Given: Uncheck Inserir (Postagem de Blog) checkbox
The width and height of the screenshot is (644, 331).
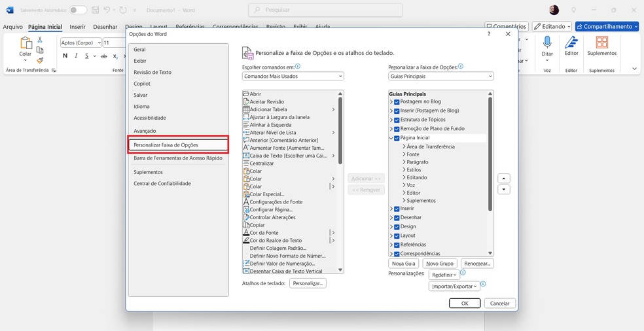Looking at the screenshot, I should (397, 111).
